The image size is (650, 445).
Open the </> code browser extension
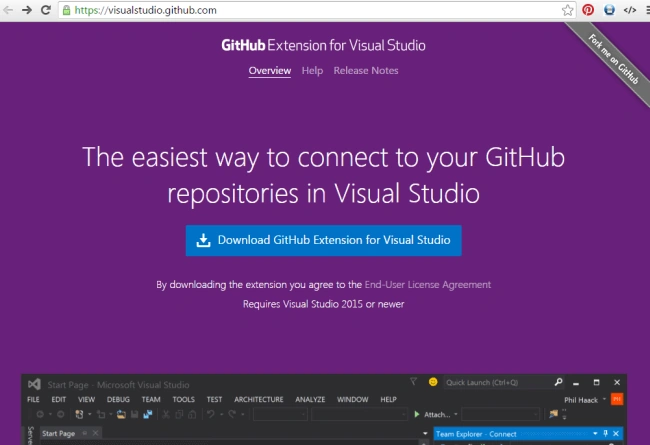(630, 10)
